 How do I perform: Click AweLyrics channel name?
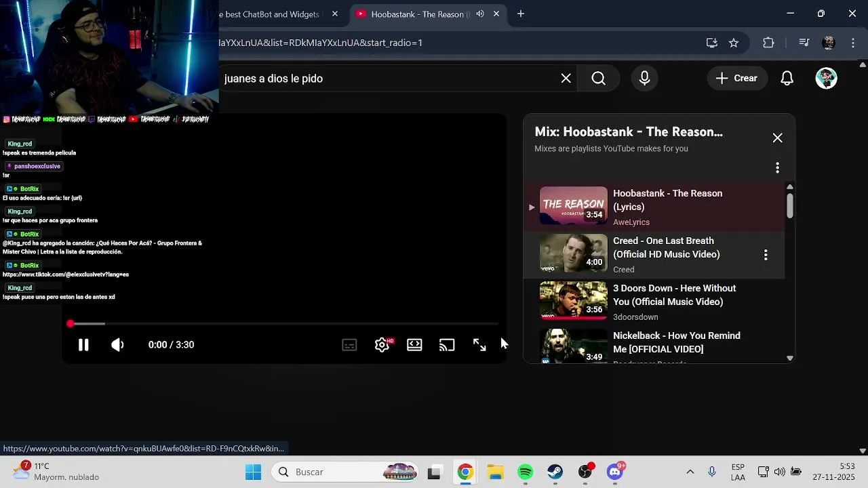631,222
